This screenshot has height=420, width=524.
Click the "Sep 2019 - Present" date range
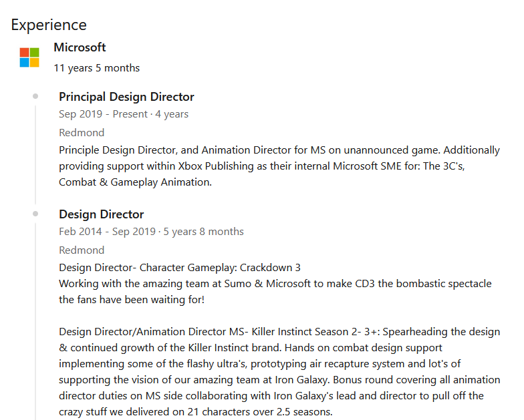click(103, 114)
